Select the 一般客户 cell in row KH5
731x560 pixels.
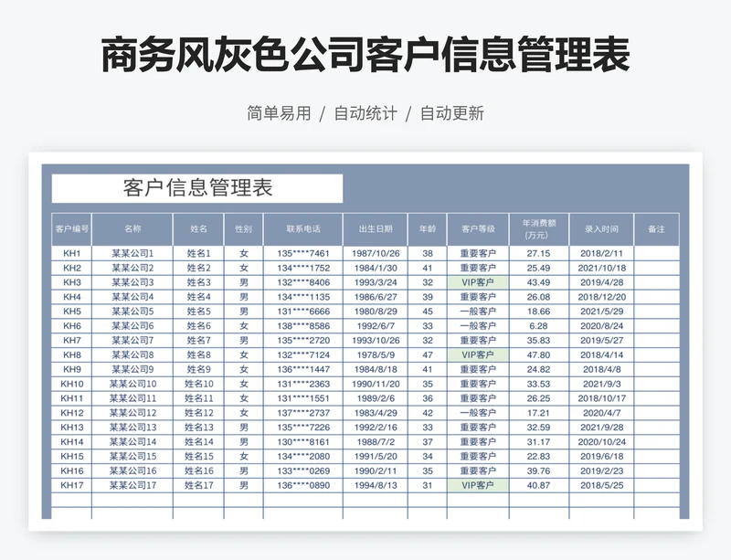(x=478, y=312)
